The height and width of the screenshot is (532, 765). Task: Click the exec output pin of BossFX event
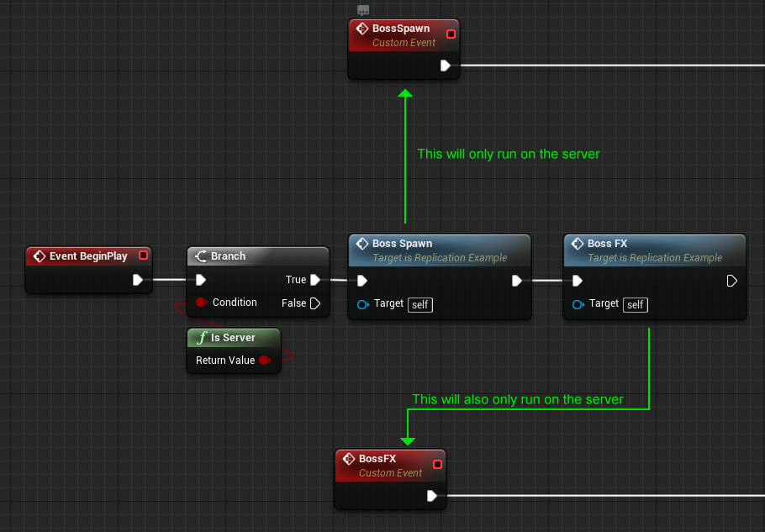(431, 496)
